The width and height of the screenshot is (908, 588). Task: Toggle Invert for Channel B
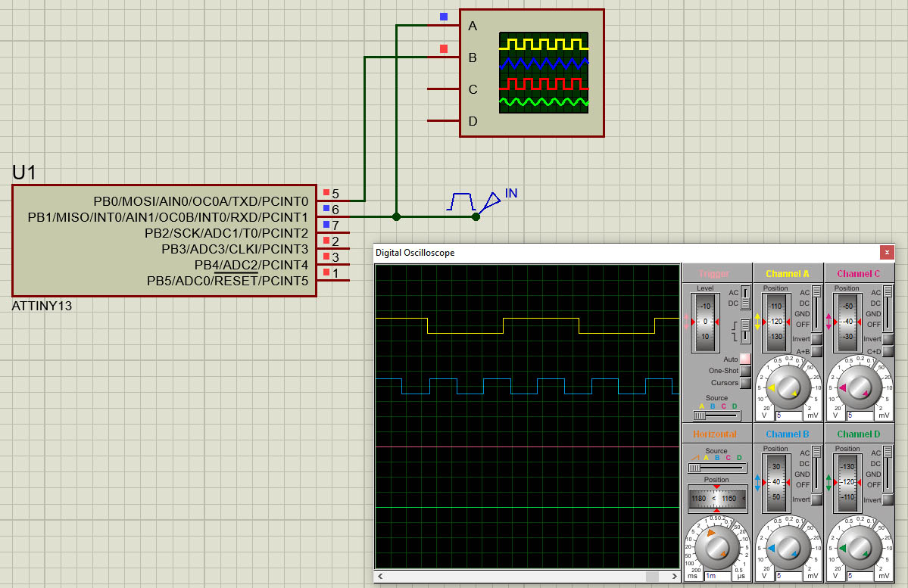(x=816, y=499)
